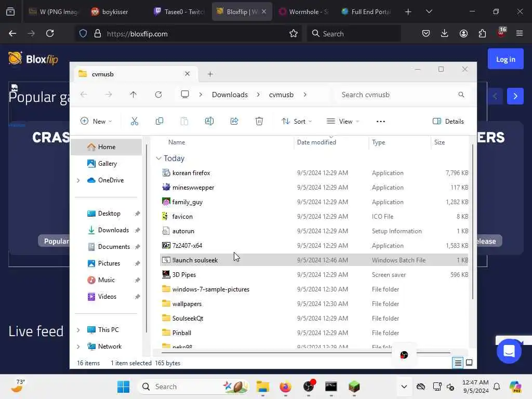The image size is (532, 399).
Task: Open Firefox extensions puzzle icon
Action: coord(482,33)
